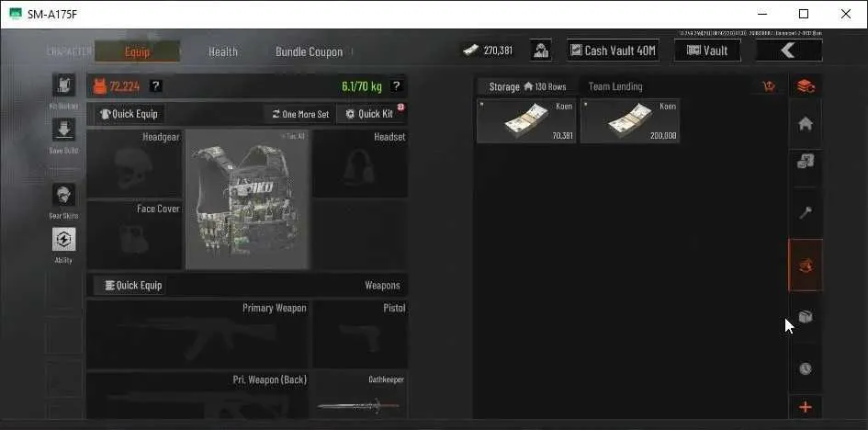Open the Quick Kit button
This screenshot has width=868, height=430.
pos(370,114)
